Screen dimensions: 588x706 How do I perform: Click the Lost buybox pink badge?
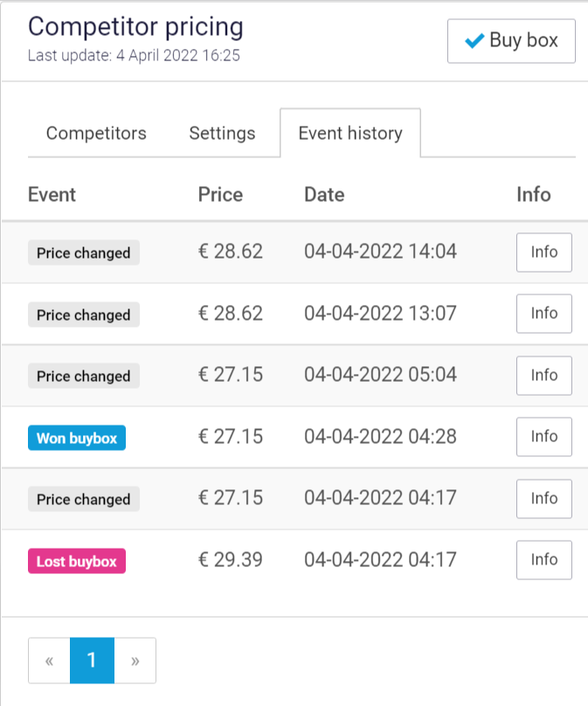coord(77,561)
